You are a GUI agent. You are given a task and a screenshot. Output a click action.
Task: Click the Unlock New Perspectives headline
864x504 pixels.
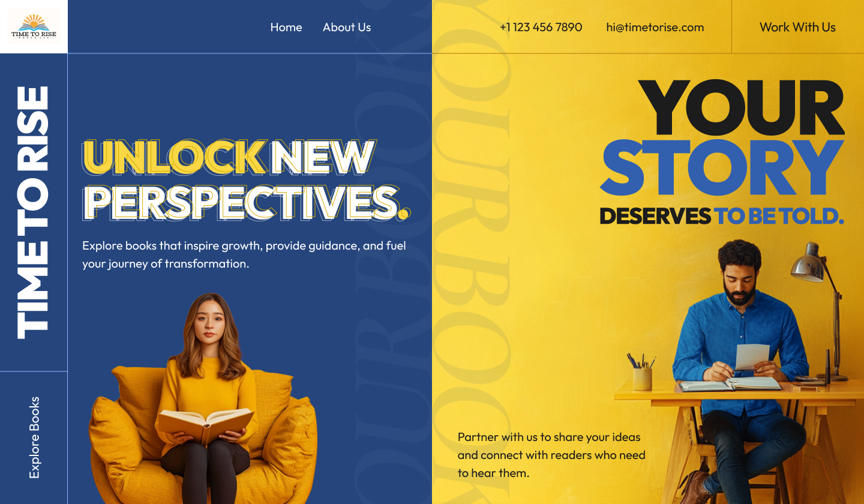coord(246,179)
